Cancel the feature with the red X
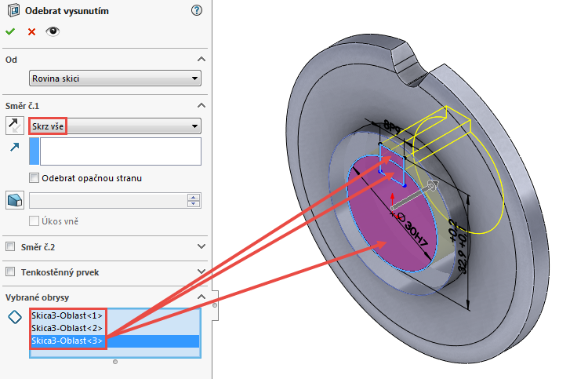The image size is (588, 379). point(31,32)
